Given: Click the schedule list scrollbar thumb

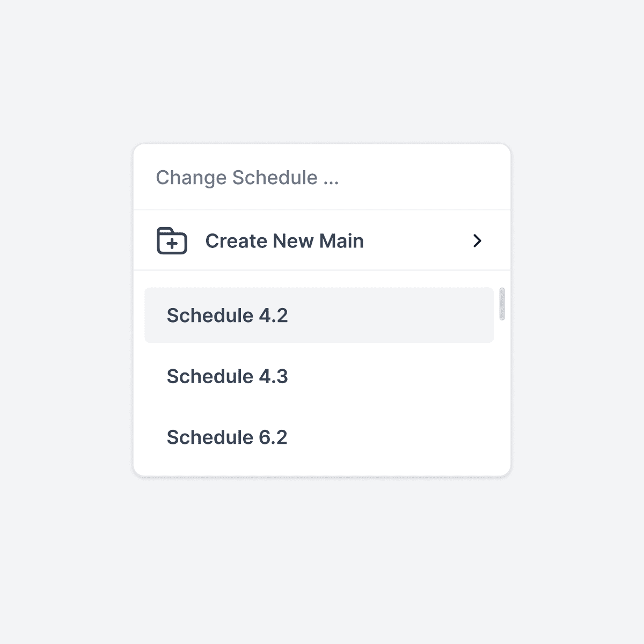Looking at the screenshot, I should (502, 304).
